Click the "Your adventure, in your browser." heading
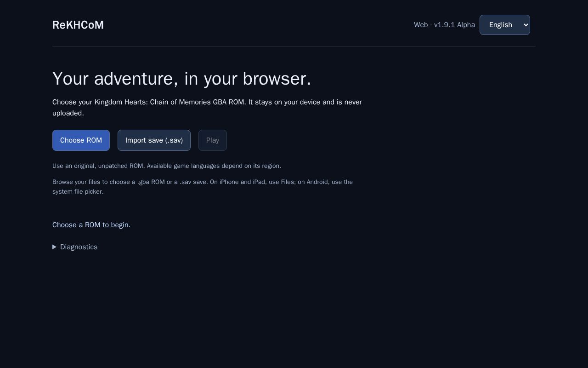588x368 pixels. (182, 79)
